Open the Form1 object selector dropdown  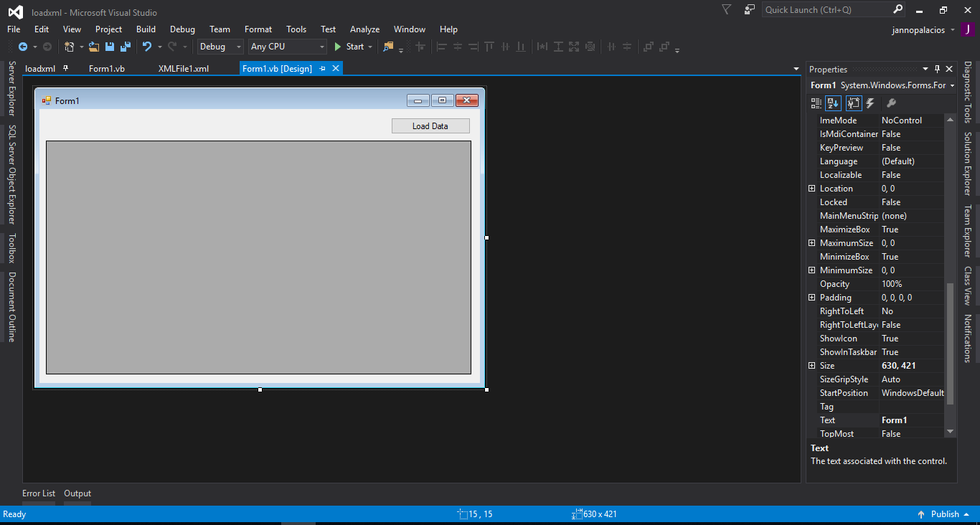tap(952, 85)
